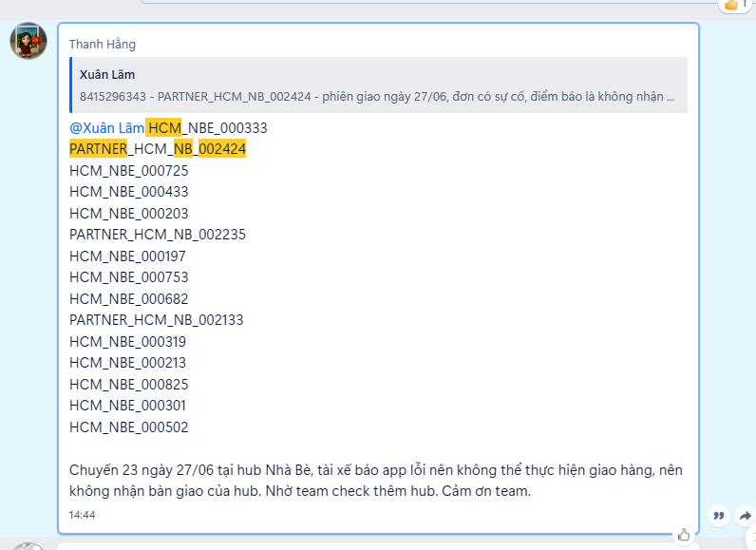The height and width of the screenshot is (550, 756).
Task: Click the message timestamp 14:44
Action: [x=82, y=515]
